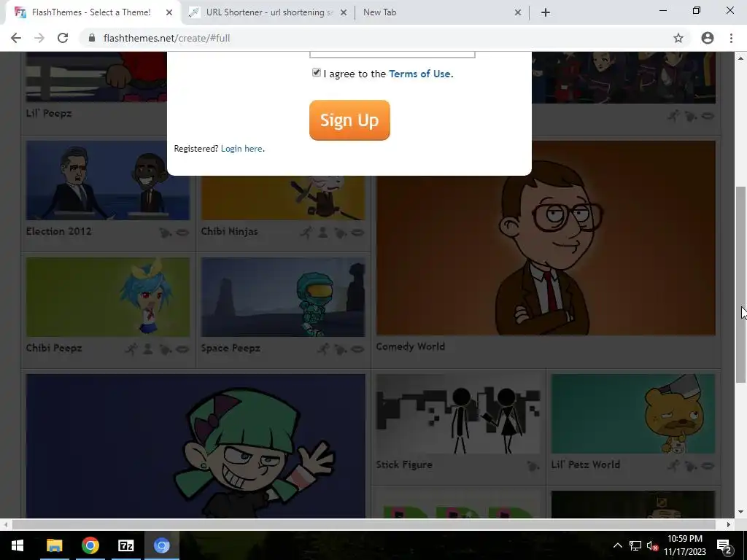Uncheck the Terms of Use agreement checkbox
The height and width of the screenshot is (560, 747).
click(317, 72)
